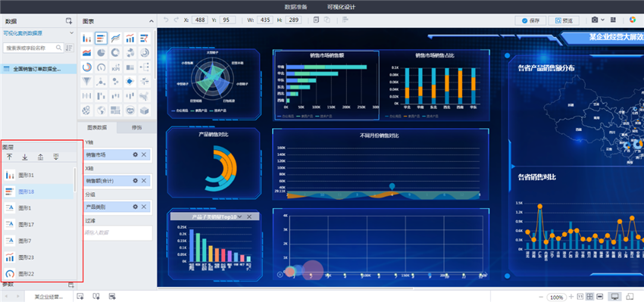Remove the 销售市场 field from Y axis
Viewport: 644px width, 302px height.
click(x=144, y=154)
